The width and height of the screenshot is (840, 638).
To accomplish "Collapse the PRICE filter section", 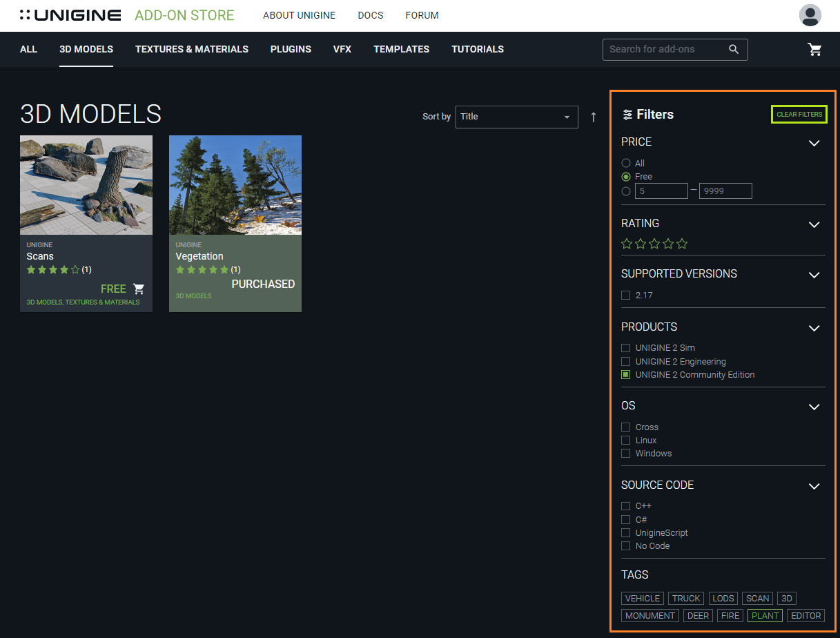I will pos(814,143).
